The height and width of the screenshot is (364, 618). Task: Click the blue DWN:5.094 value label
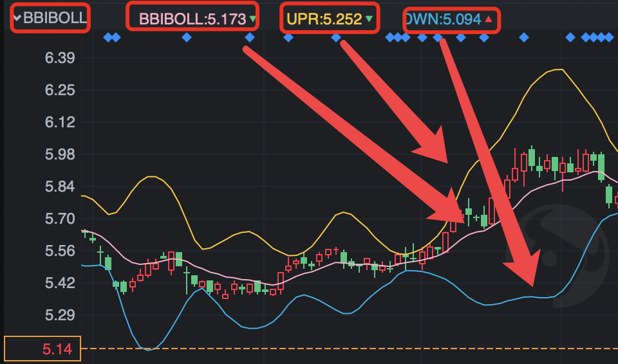click(443, 19)
